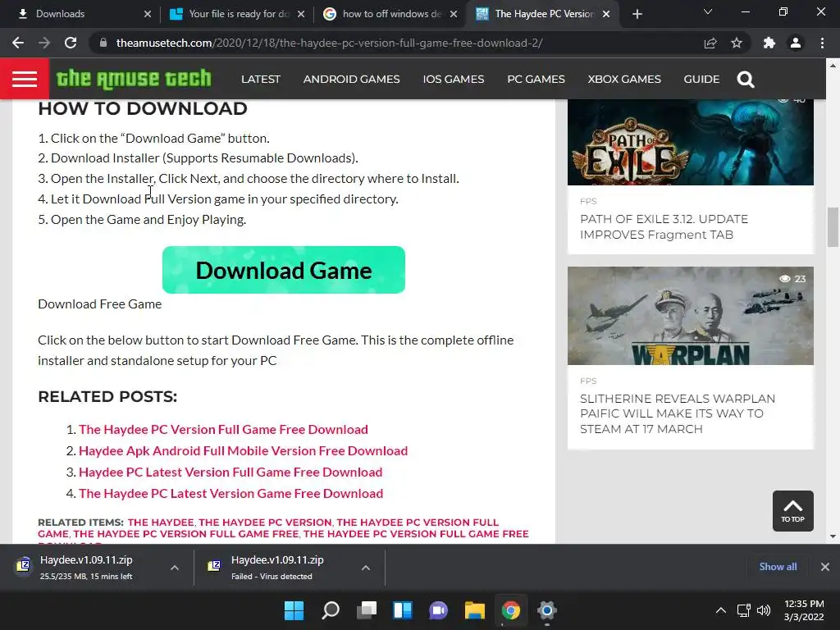Open the Chrome profile icon

tap(796, 43)
